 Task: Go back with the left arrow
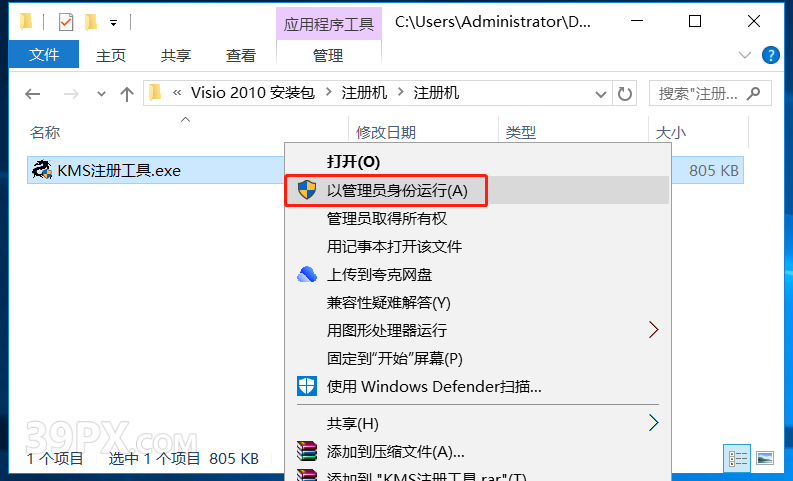click(33, 94)
